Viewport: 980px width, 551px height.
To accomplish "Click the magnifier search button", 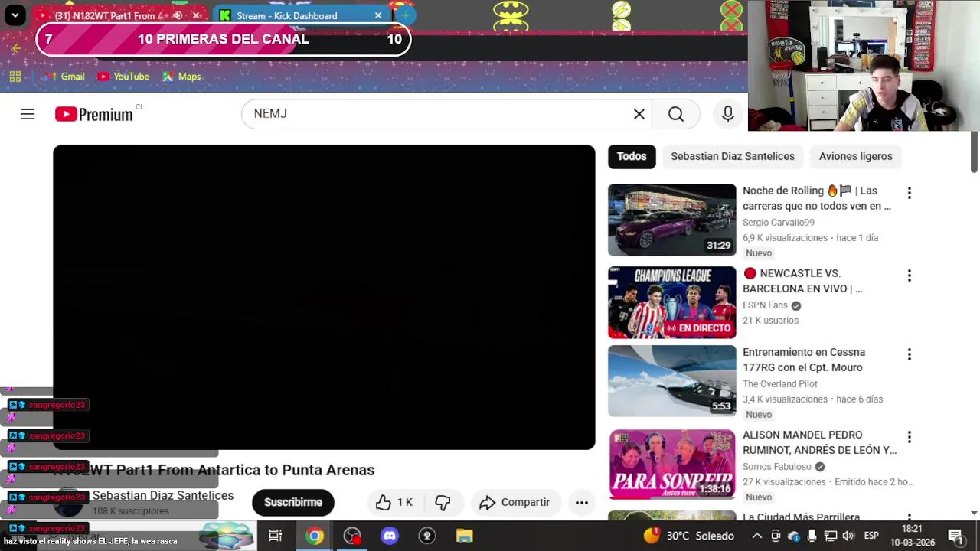I will 675,114.
